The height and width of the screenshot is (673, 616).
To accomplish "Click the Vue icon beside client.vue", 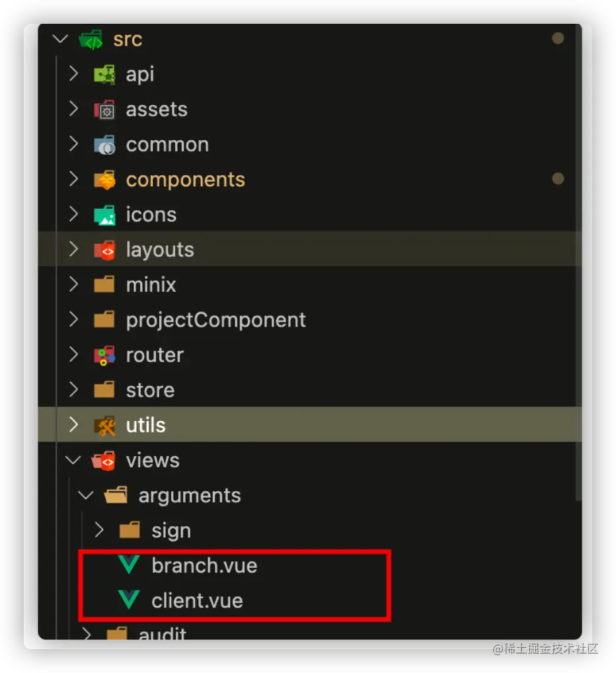I will pos(128,600).
